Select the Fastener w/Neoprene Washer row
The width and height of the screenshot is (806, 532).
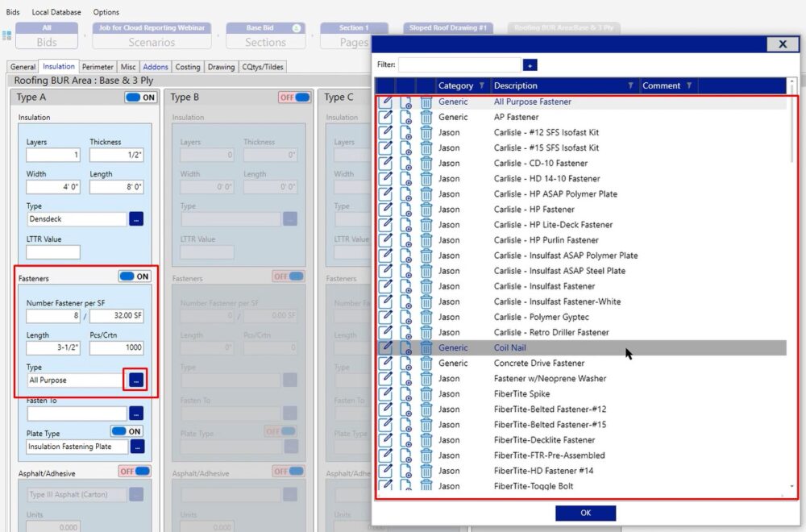coord(550,379)
